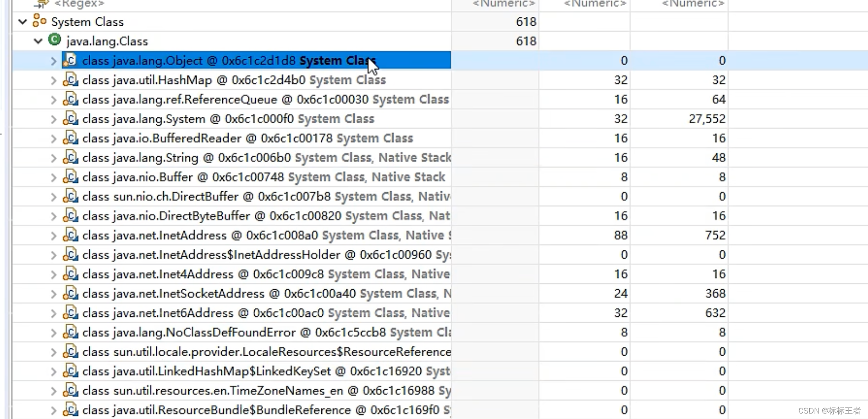The image size is (868, 419).
Task: Click class icon for java.lang.System
Action: tap(70, 118)
